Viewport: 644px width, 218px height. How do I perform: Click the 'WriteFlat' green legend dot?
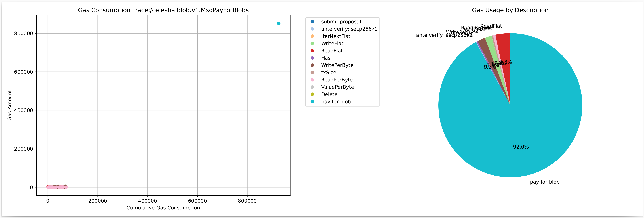click(x=313, y=43)
